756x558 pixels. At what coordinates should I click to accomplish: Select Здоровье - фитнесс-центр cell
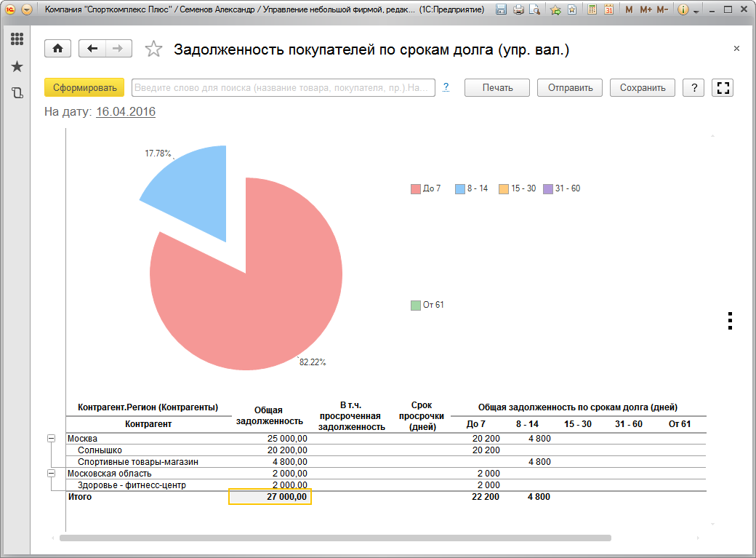132,485
